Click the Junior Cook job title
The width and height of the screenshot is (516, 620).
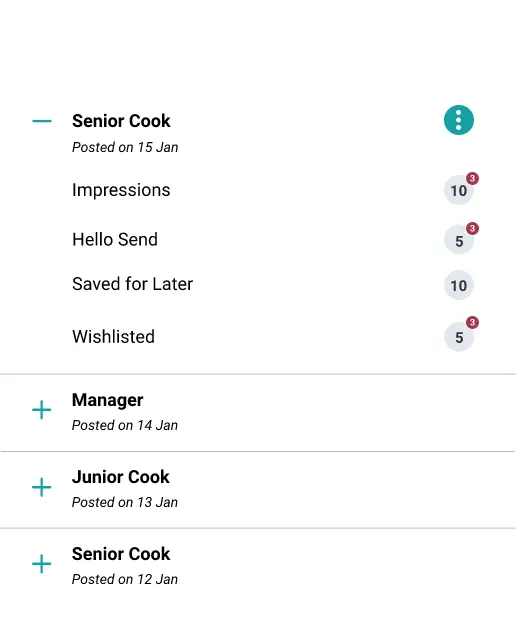point(121,477)
